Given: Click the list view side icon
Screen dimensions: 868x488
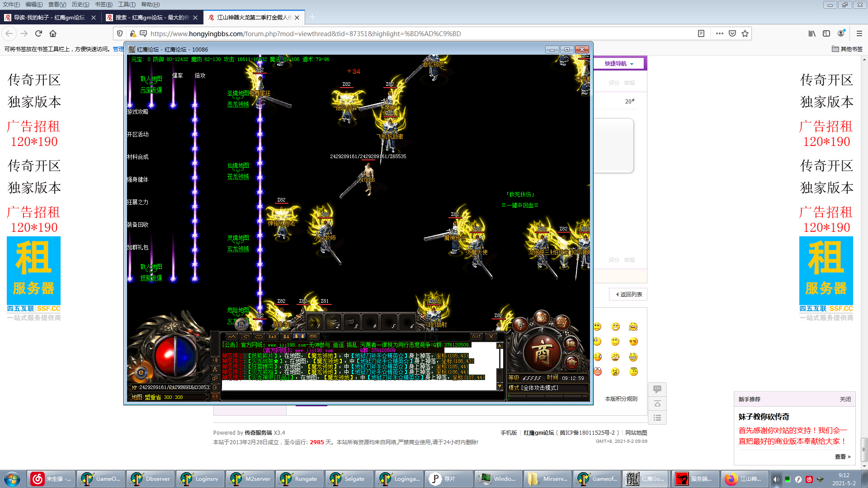Looking at the screenshot, I should coord(657,418).
